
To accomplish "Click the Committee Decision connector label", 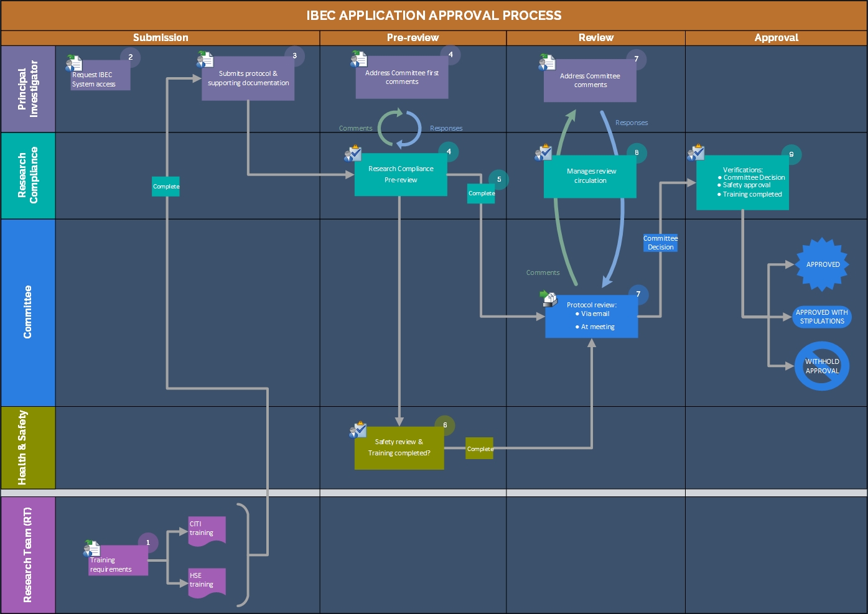I will pos(660,243).
